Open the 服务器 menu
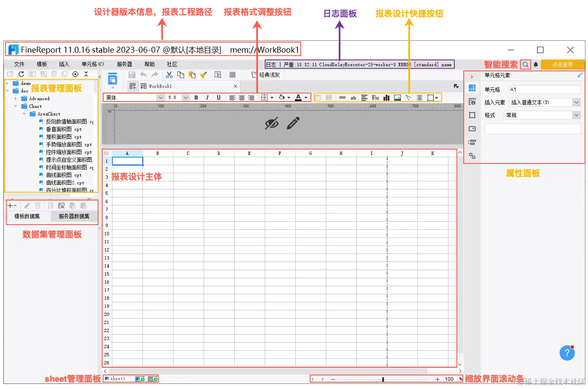Viewport: 588px width, 389px height. (x=124, y=64)
